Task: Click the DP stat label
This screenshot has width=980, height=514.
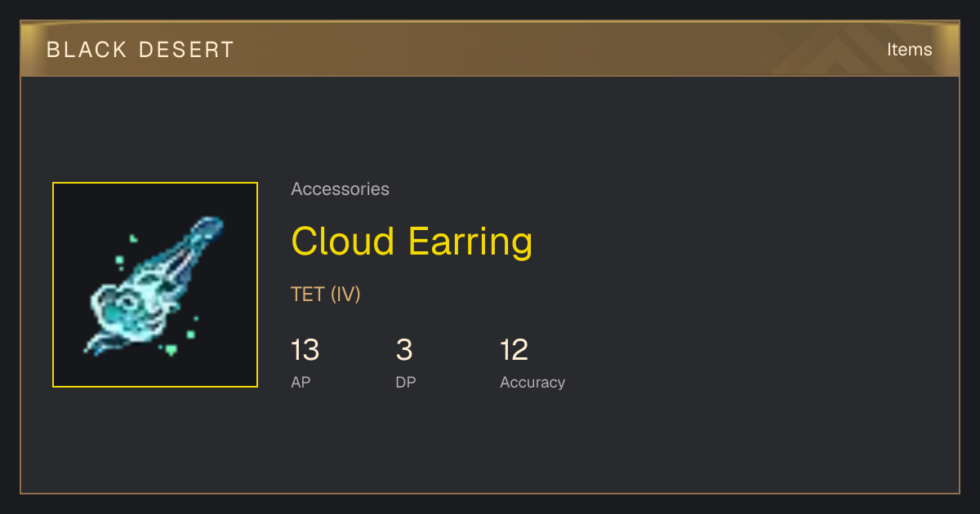Action: (406, 383)
